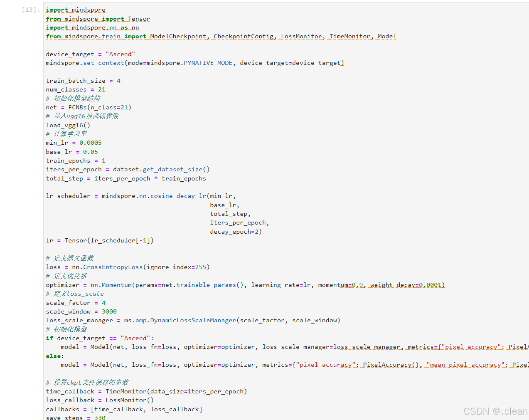Click loss_scale_manager=loss_scale_manager in the Model call
The image size is (529, 420).
[331, 347]
